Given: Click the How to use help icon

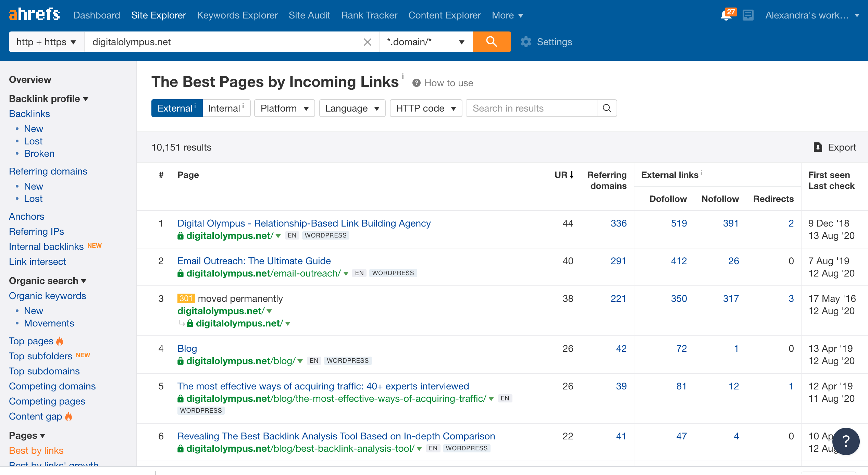Looking at the screenshot, I should click(x=416, y=83).
